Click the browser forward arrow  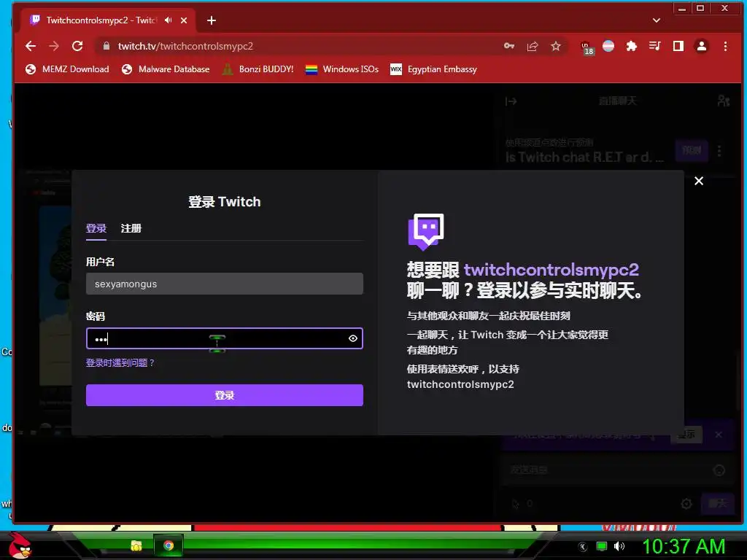click(54, 46)
